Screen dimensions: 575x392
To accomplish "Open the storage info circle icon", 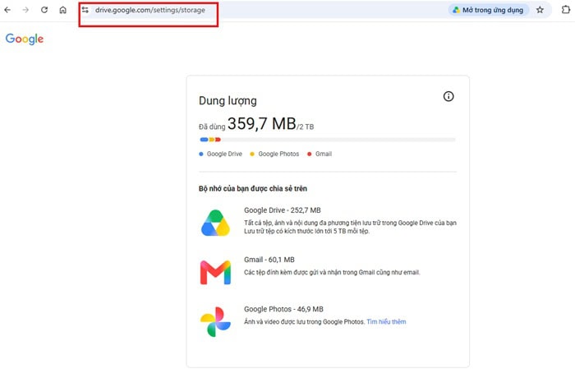I will pos(448,96).
